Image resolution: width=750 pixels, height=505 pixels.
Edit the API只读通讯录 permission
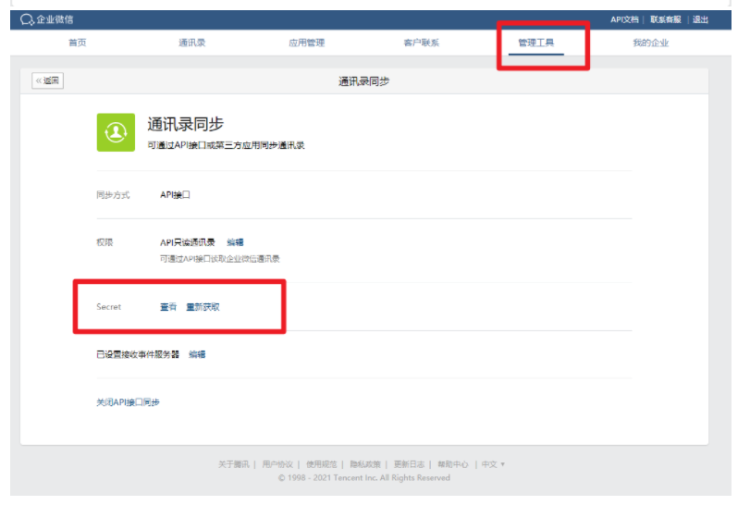pyautogui.click(x=235, y=242)
